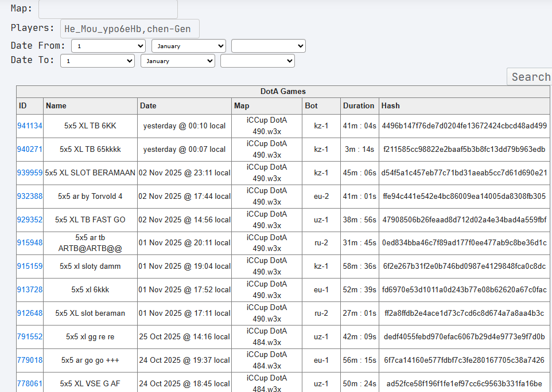The height and width of the screenshot is (392, 552).
Task: Click bot uz-1 in row 929352
Action: pos(321,219)
